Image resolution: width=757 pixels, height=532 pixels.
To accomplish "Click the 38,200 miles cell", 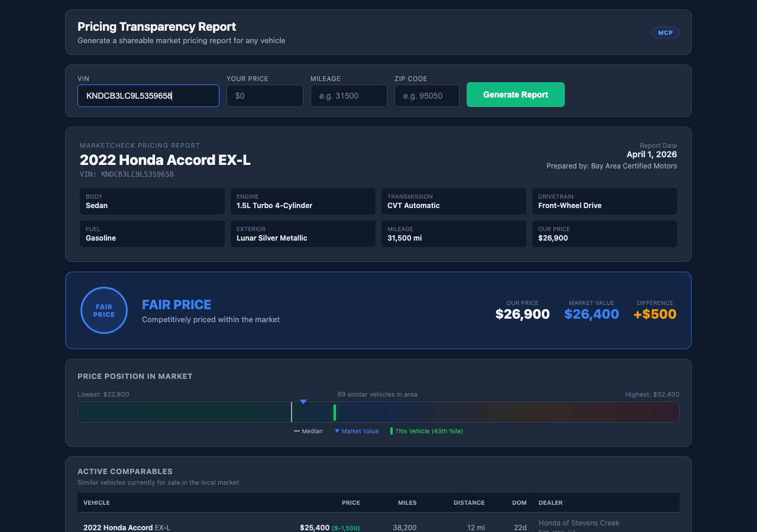I will click(405, 528).
